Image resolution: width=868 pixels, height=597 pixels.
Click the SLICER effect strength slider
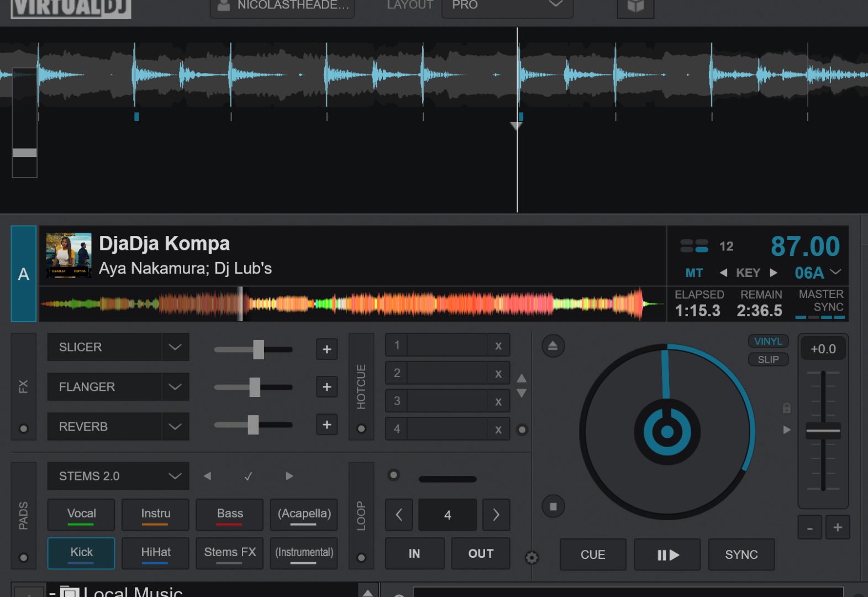253,349
